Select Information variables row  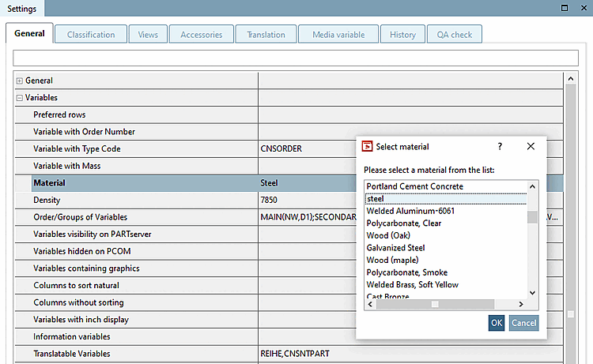[137, 337]
